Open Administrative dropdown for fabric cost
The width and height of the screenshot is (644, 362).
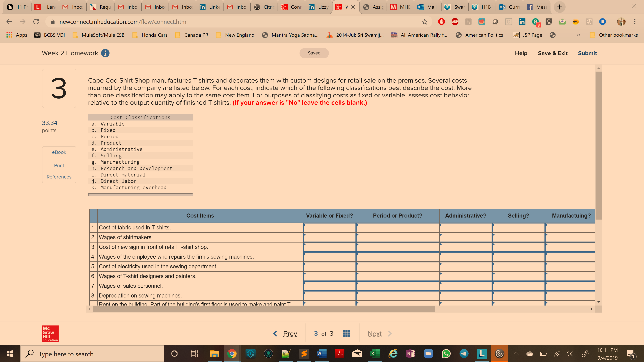click(x=466, y=228)
